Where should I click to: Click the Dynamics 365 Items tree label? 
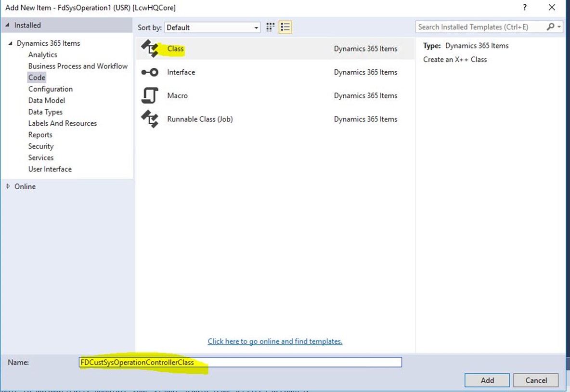48,43
